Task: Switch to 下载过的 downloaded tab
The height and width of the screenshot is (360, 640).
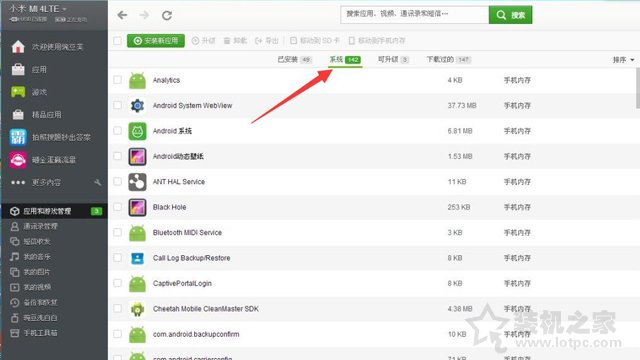Action: pos(449,60)
